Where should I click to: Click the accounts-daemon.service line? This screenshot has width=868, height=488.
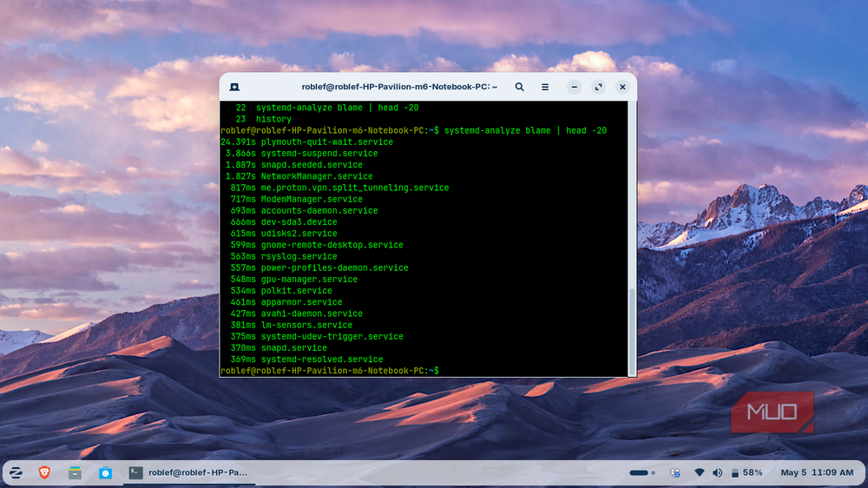click(x=304, y=210)
